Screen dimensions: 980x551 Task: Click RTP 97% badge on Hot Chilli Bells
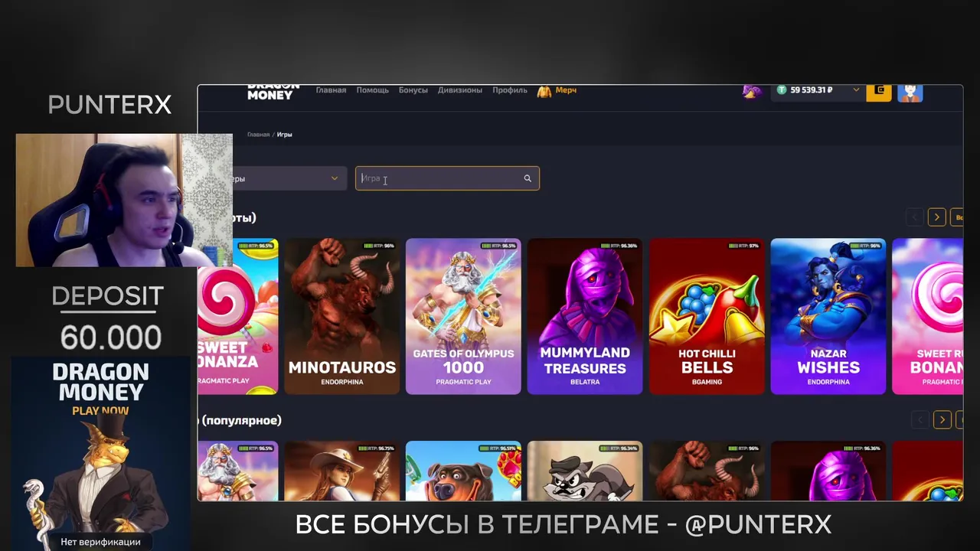click(x=743, y=246)
